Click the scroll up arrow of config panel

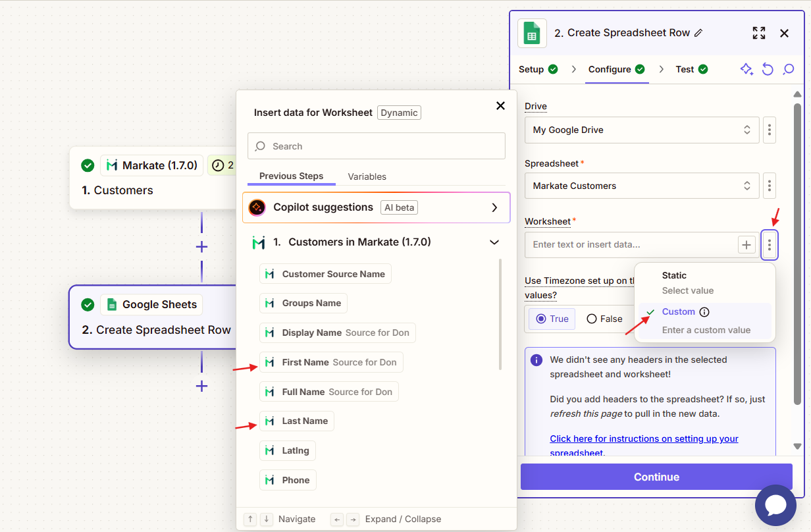click(797, 94)
